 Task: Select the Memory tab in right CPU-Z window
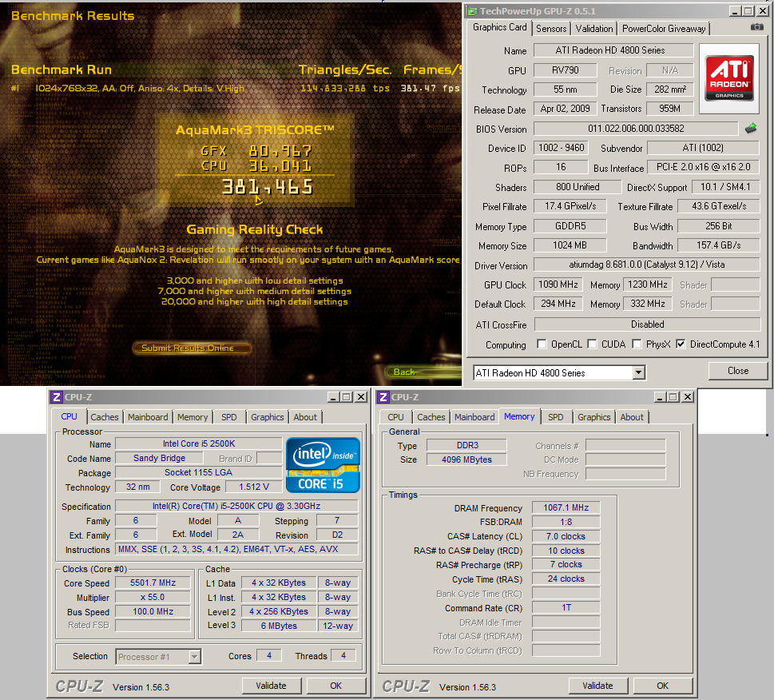[519, 416]
